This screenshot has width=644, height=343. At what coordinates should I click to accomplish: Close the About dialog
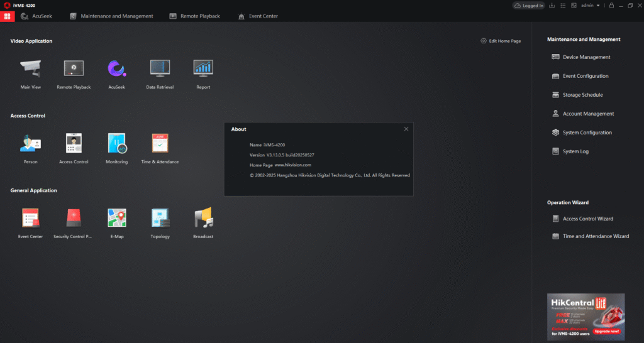406,129
